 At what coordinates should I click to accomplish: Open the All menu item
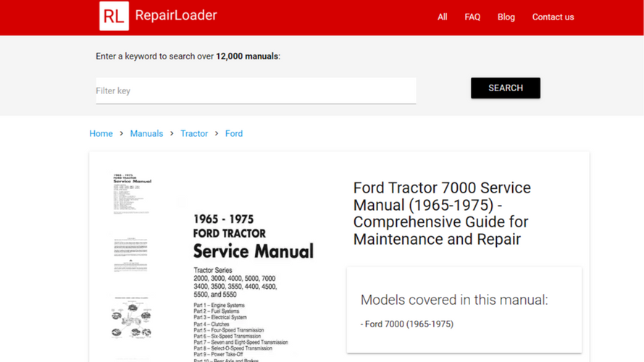click(443, 17)
